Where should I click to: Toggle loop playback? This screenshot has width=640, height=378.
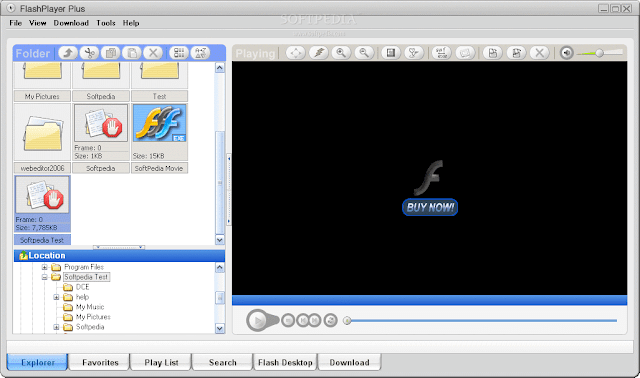tap(330, 320)
